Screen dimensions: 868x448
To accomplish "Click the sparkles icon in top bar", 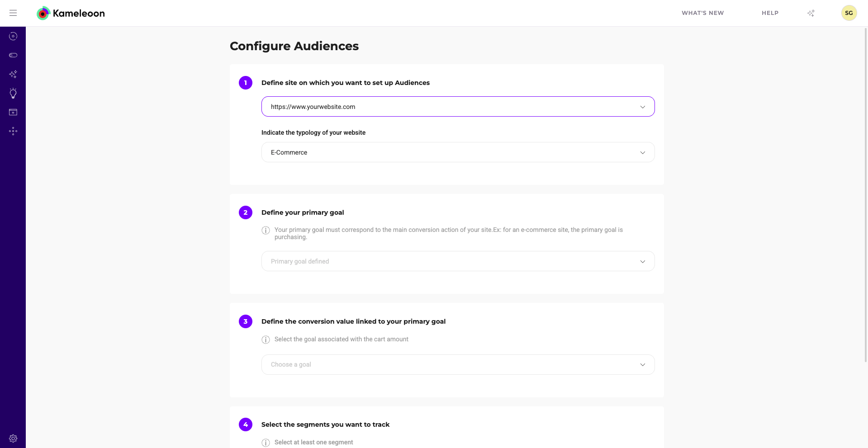I will coord(811,13).
